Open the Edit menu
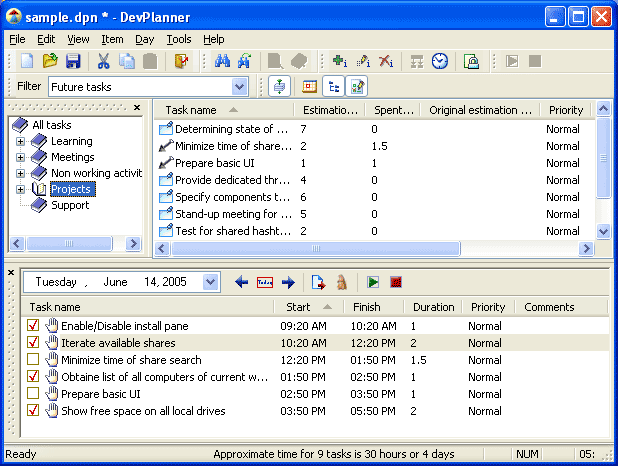This screenshot has height=466, width=618. click(x=46, y=39)
